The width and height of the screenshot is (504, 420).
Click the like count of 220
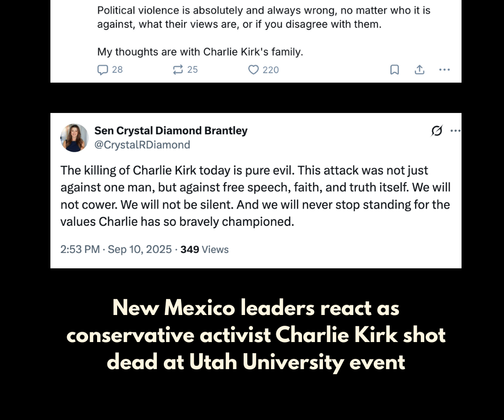[270, 70]
